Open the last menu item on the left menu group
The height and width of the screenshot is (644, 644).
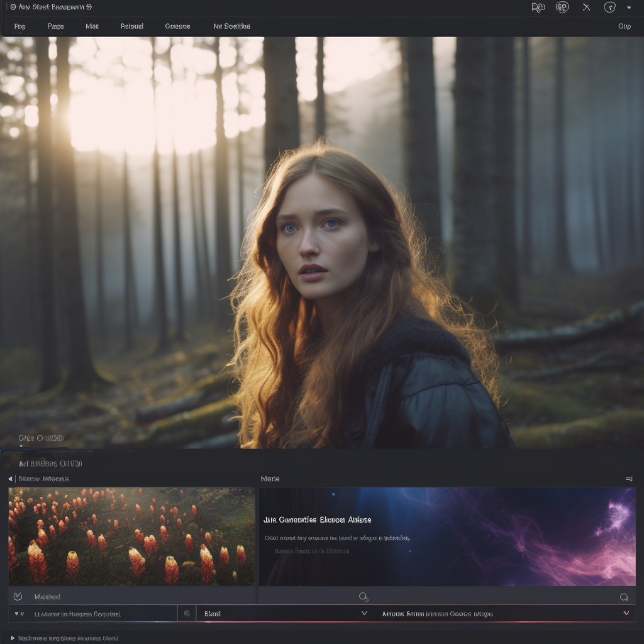coord(231,26)
